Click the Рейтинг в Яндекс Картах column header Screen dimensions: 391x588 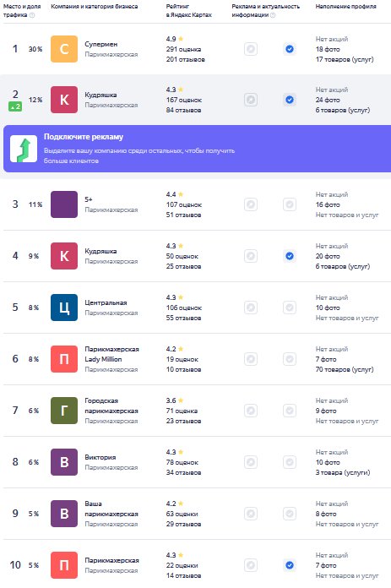pyautogui.click(x=189, y=10)
